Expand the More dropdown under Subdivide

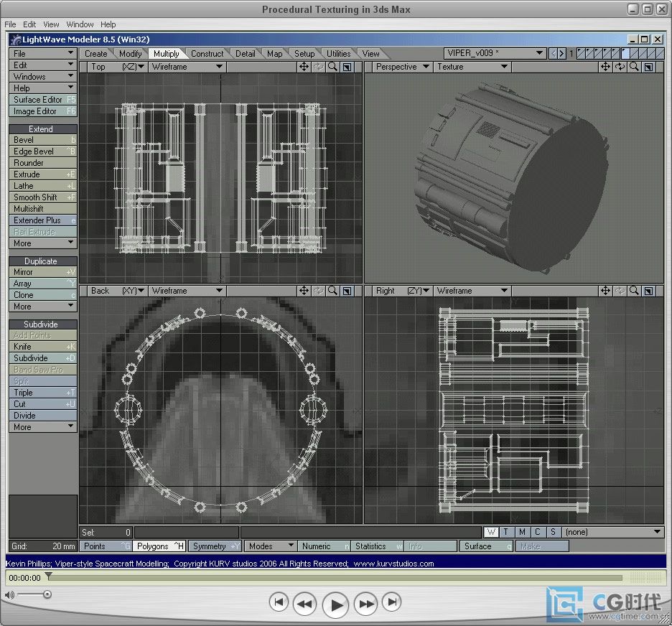click(x=43, y=427)
